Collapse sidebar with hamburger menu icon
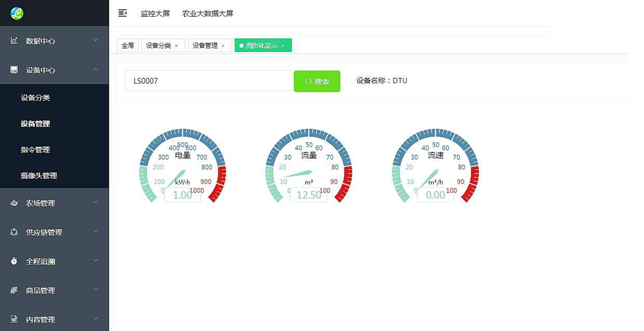Screen dimensions: 644x331 [122, 13]
